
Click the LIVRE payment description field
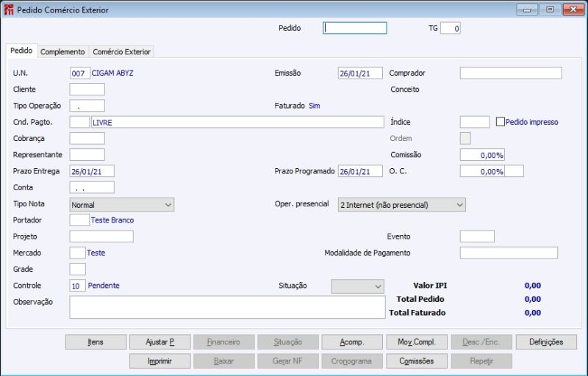point(237,122)
